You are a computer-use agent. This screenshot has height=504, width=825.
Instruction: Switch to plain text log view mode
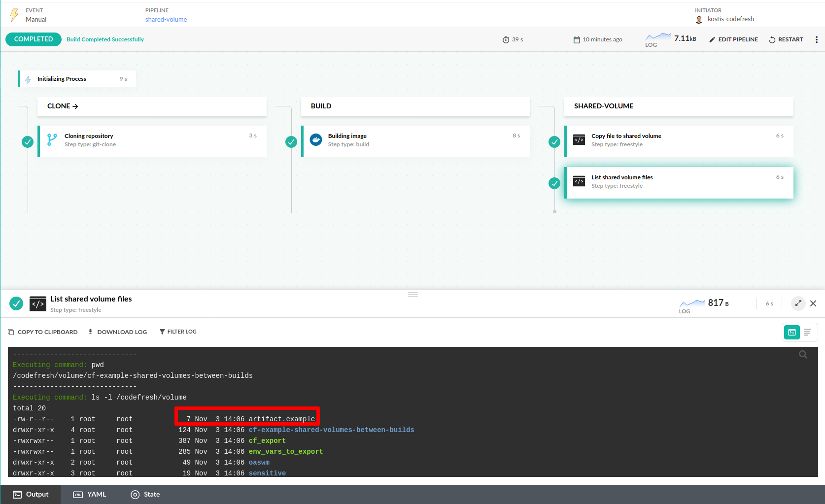click(x=808, y=332)
